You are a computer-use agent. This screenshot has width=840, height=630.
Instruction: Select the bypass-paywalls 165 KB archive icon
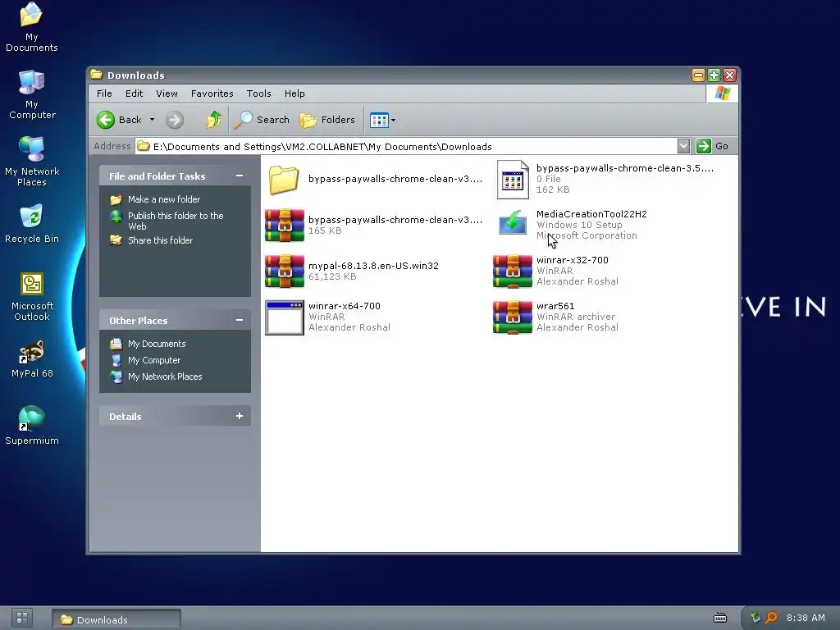point(285,225)
